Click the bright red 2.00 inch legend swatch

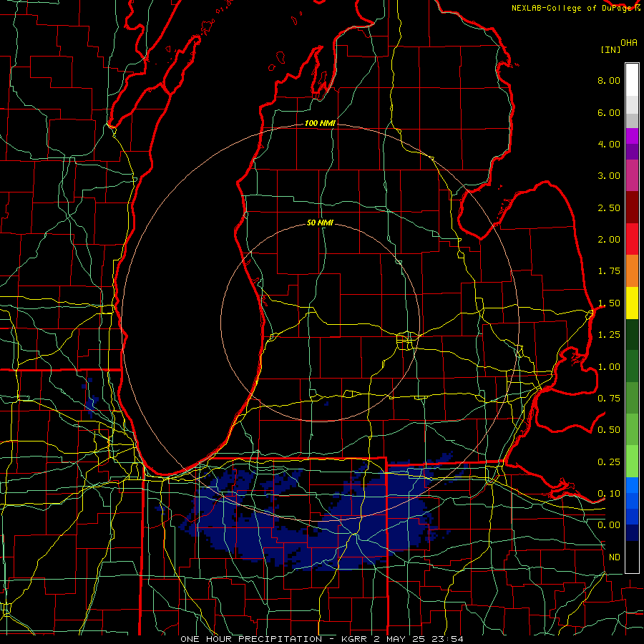[632, 239]
